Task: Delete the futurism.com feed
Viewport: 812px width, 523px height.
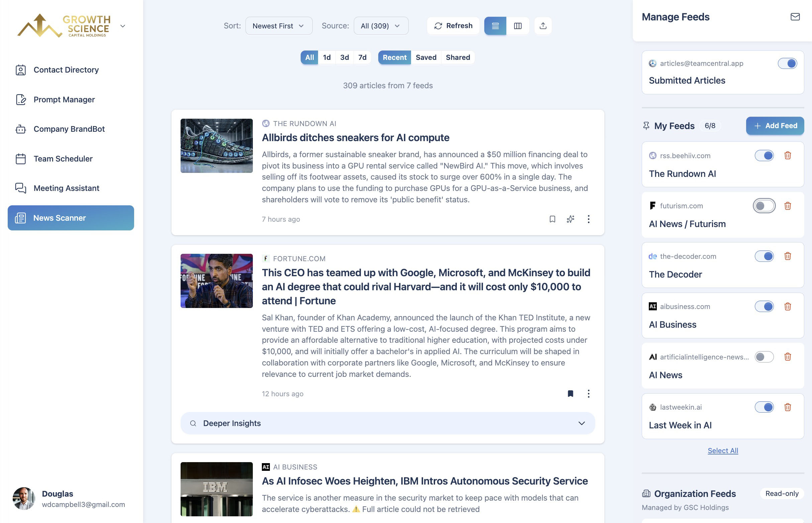Action: click(x=788, y=206)
